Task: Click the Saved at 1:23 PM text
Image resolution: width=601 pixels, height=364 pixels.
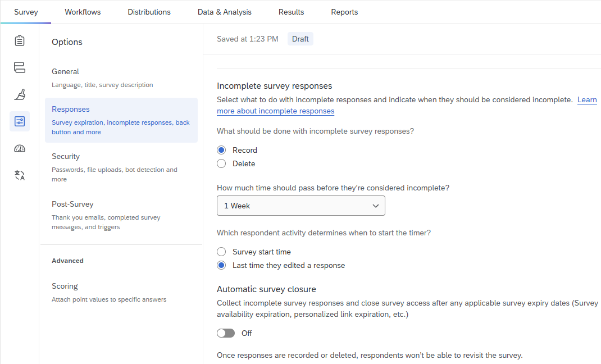Action: click(x=248, y=39)
